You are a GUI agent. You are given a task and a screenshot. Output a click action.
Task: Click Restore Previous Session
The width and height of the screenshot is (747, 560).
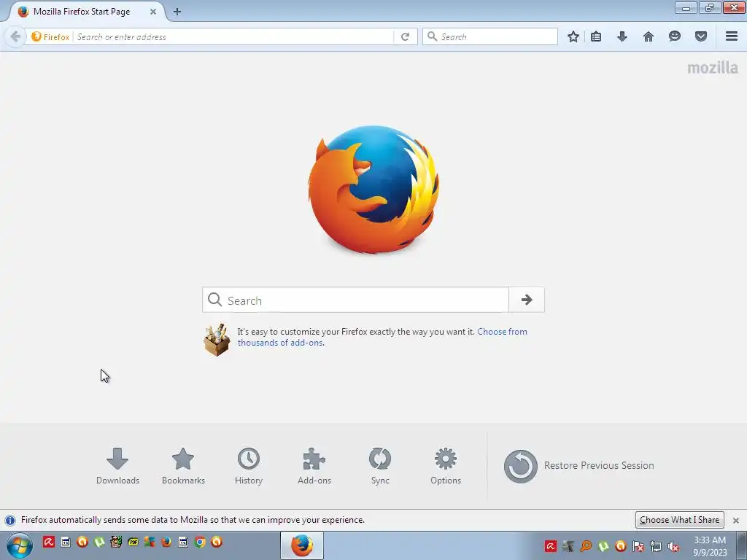tap(578, 466)
